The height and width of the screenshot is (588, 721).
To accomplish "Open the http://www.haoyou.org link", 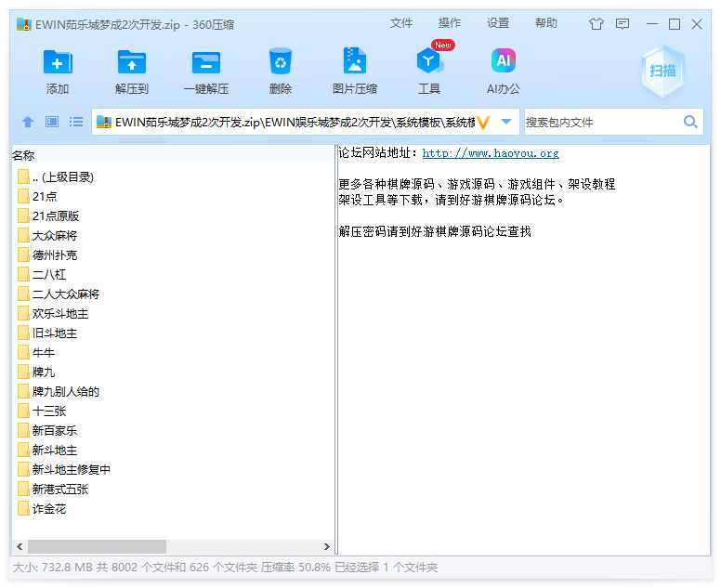I will click(x=491, y=153).
